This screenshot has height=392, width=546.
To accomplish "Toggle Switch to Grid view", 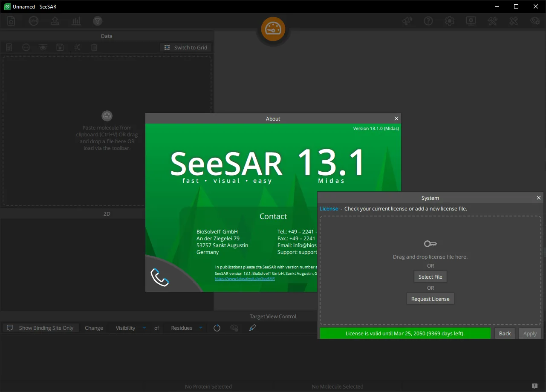I will pos(186,47).
